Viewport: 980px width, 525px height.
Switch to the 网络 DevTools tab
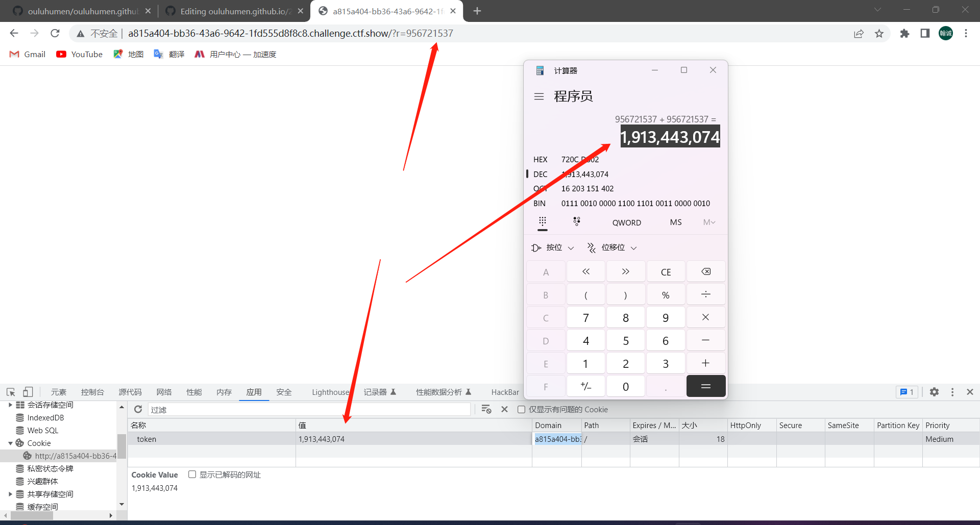[x=164, y=392]
